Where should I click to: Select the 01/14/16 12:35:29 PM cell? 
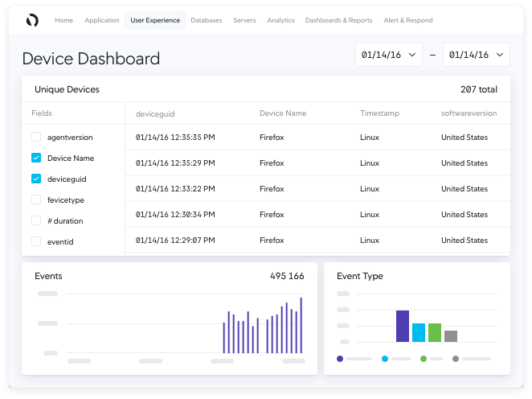pyautogui.click(x=175, y=163)
